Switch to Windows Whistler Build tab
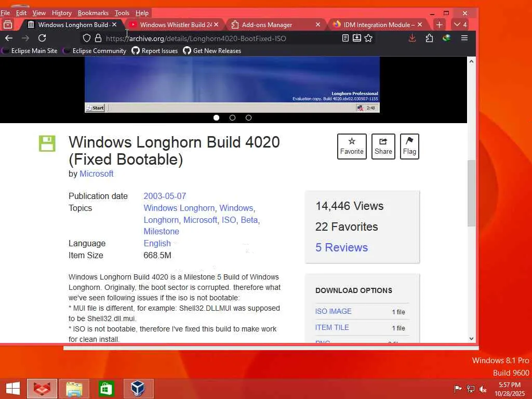This screenshot has width=532, height=399. click(173, 25)
